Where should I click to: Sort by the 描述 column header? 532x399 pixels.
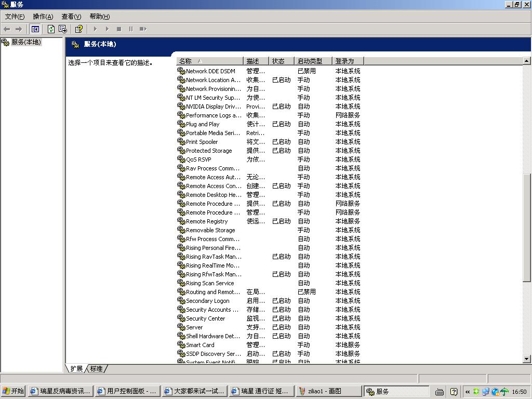pyautogui.click(x=256, y=61)
